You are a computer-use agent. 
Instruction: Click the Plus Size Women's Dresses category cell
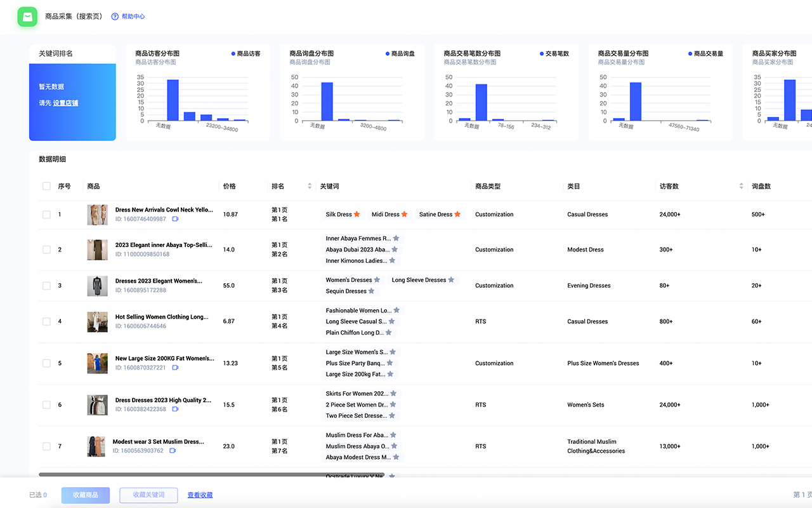click(x=603, y=363)
